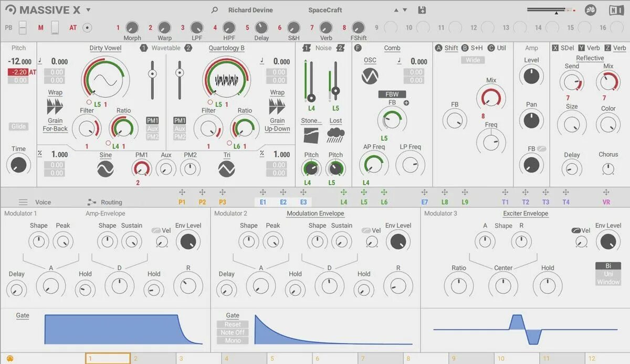Click the Wrap arrows icon beside Quartology B
Viewport: 630px width, 364px height.
(x=277, y=106)
